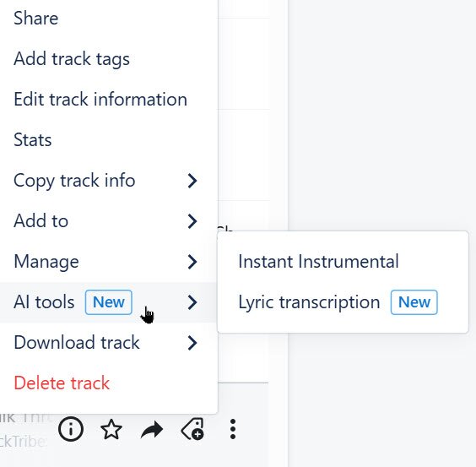Click the Download track label
The image size is (476, 467).
tap(77, 343)
